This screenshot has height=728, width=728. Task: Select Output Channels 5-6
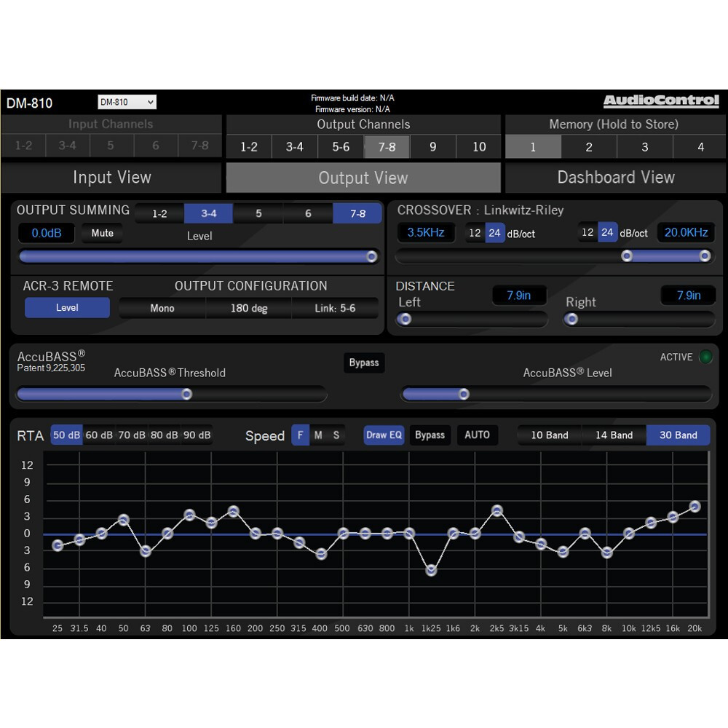click(x=341, y=147)
